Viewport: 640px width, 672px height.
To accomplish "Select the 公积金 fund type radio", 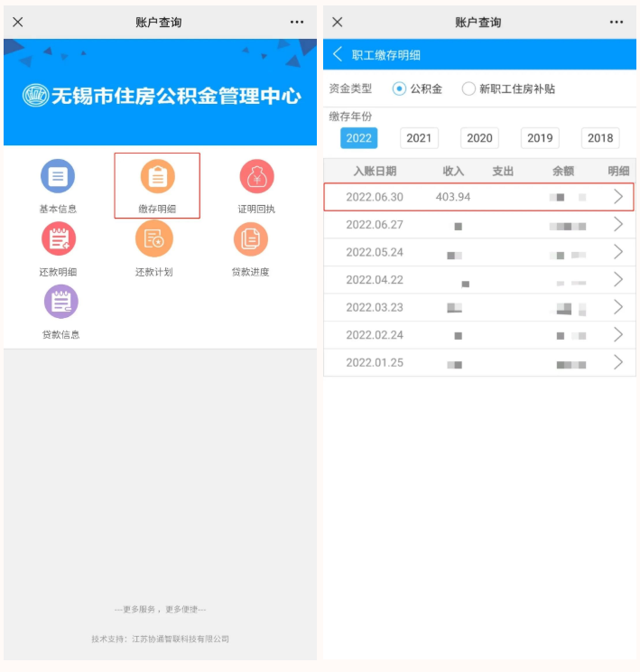I will [x=399, y=89].
